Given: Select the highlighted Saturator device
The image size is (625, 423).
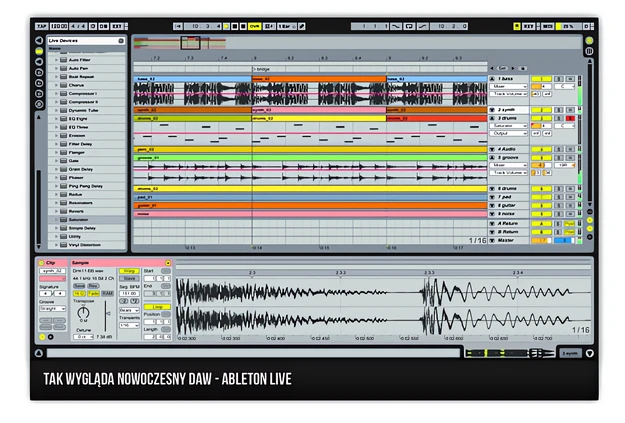Looking at the screenshot, I should tap(87, 220).
